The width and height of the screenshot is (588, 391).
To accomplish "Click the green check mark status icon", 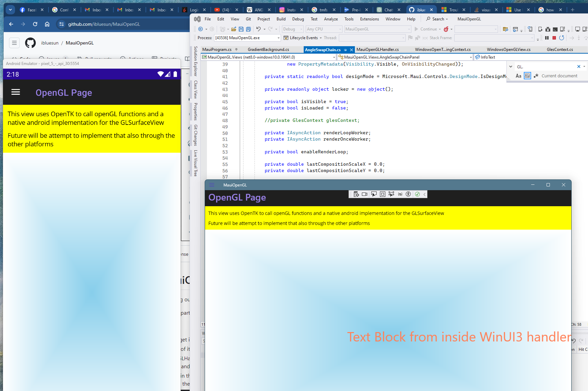I will [x=417, y=194].
